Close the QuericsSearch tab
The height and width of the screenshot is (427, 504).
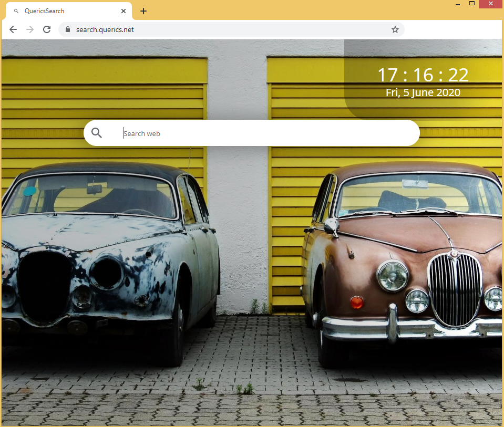(x=124, y=11)
